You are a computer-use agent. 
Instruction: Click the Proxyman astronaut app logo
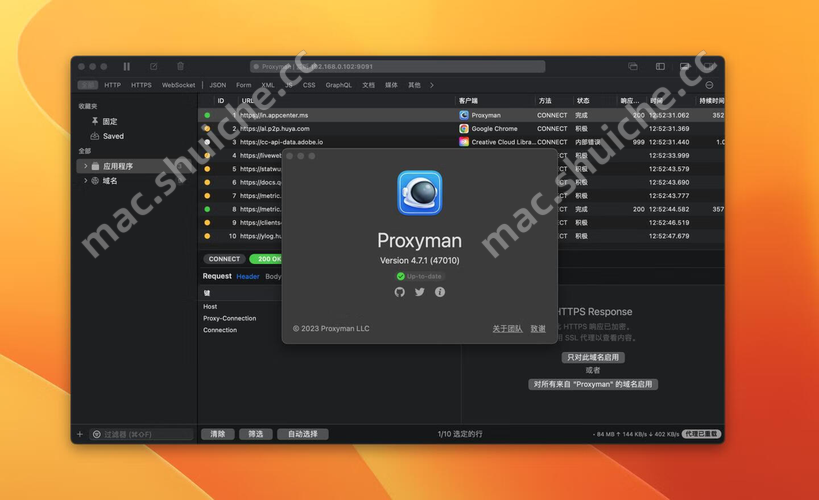point(419,193)
